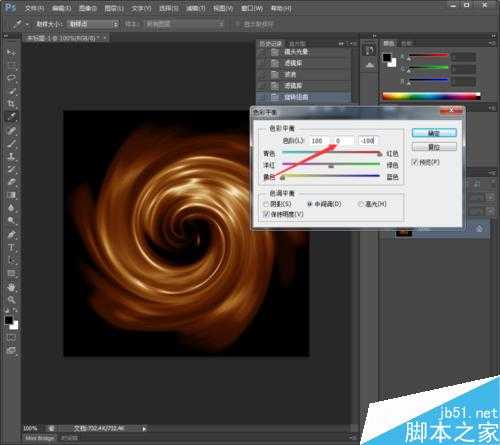The width and height of the screenshot is (500, 445).
Task: Select the Lasso tool in the toolbox
Action: pos(12,78)
